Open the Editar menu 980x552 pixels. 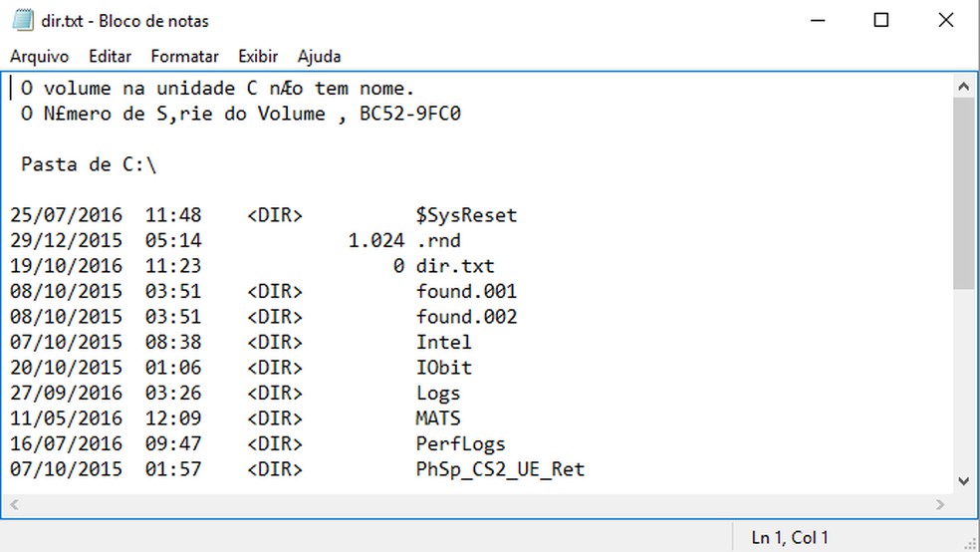click(110, 57)
